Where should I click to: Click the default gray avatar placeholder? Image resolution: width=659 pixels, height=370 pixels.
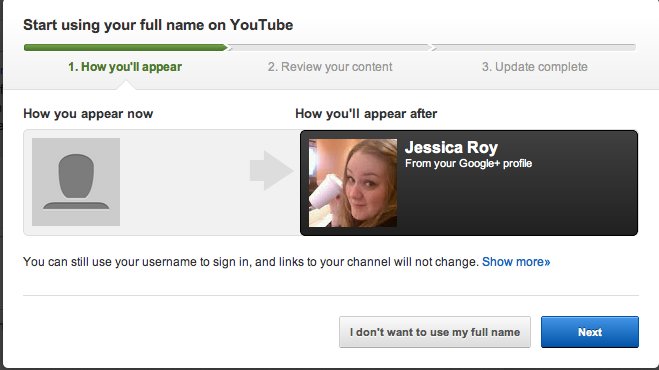(76, 182)
